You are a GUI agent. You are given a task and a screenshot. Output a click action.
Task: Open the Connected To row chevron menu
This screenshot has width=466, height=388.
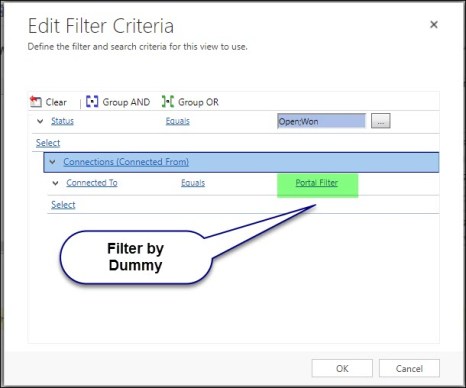[x=56, y=183]
